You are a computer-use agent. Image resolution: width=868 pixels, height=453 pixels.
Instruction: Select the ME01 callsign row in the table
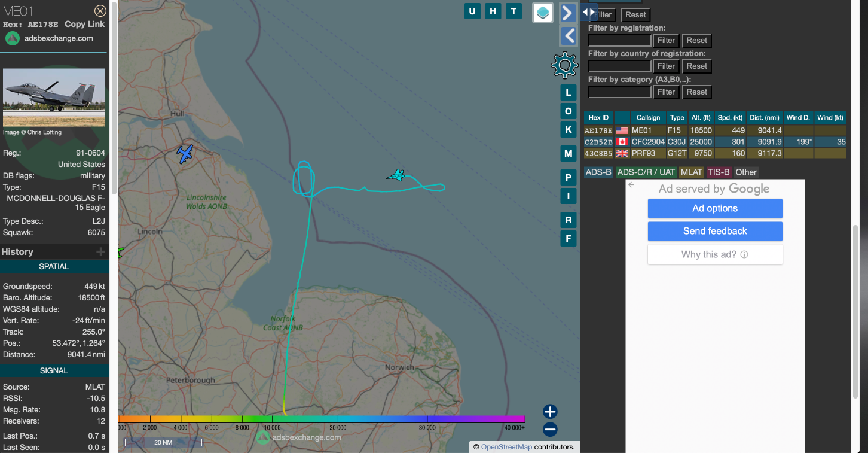pyautogui.click(x=716, y=130)
